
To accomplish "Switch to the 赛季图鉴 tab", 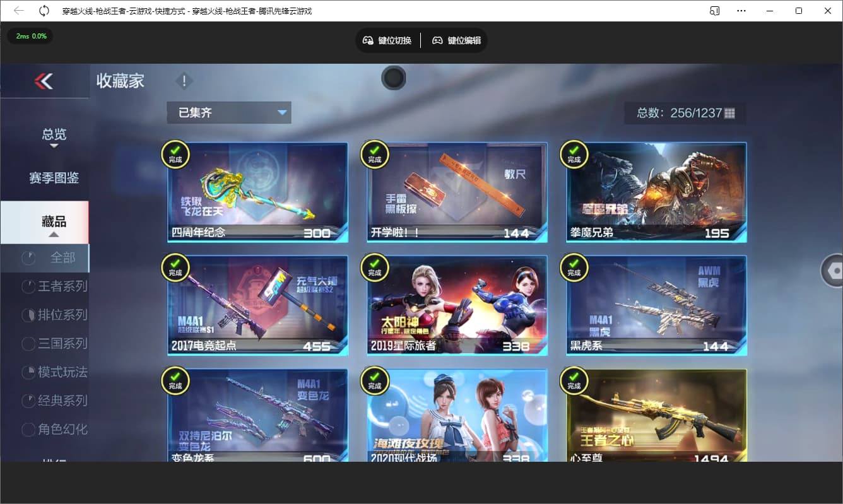I will [54, 177].
